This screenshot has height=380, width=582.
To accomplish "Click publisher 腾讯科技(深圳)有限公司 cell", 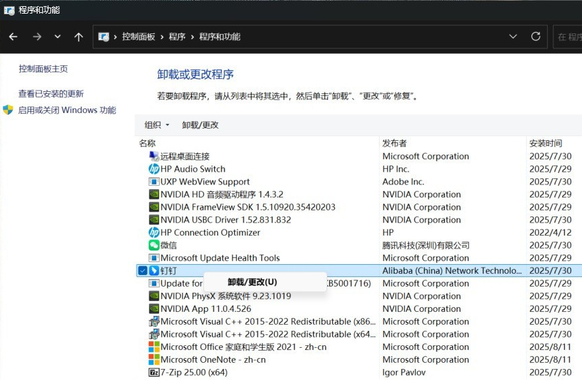I will tap(426, 245).
